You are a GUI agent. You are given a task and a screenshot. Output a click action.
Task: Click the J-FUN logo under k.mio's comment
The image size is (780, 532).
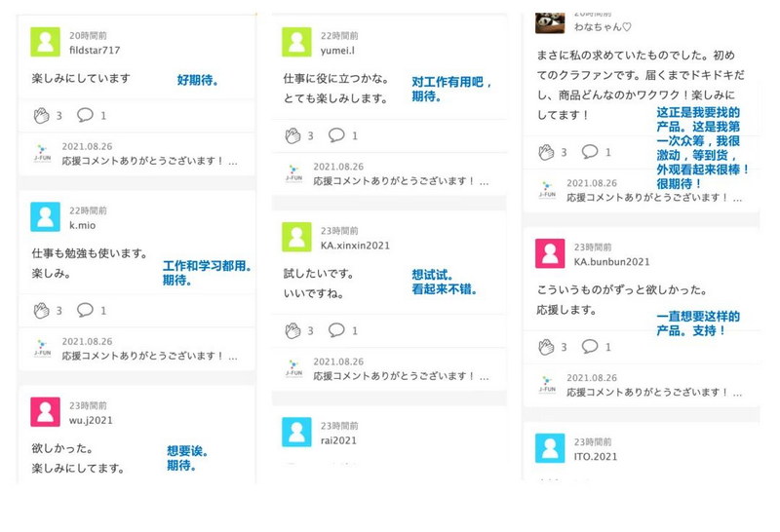pyautogui.click(x=42, y=349)
